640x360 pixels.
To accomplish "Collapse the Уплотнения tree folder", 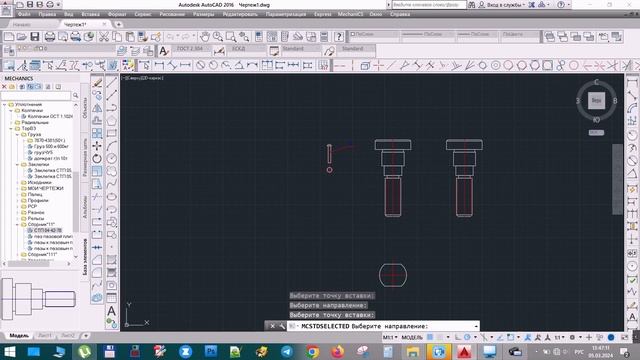I will 5,104.
